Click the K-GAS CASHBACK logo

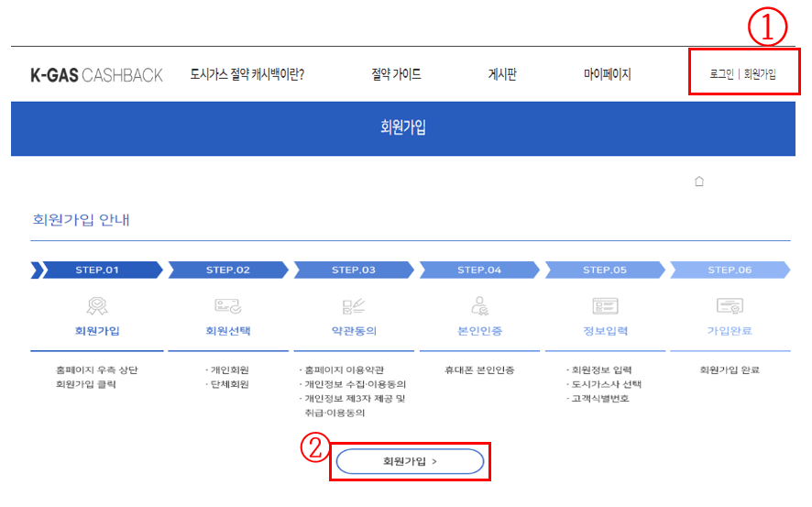pyautogui.click(x=96, y=75)
